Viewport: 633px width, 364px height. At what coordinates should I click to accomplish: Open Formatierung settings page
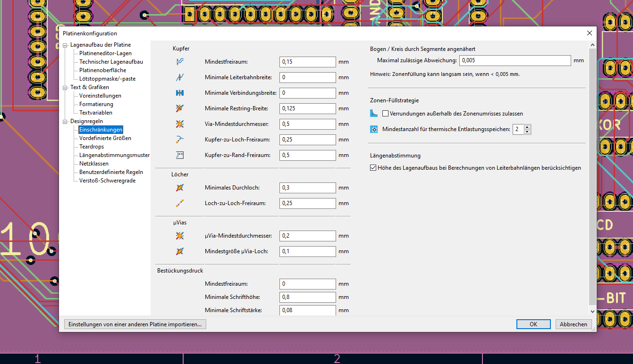click(96, 104)
